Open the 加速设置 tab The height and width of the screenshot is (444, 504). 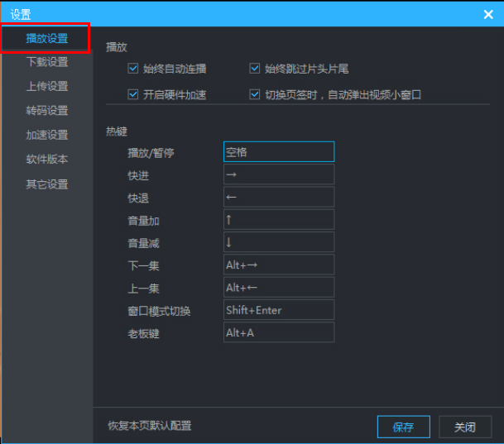pyautogui.click(x=46, y=135)
